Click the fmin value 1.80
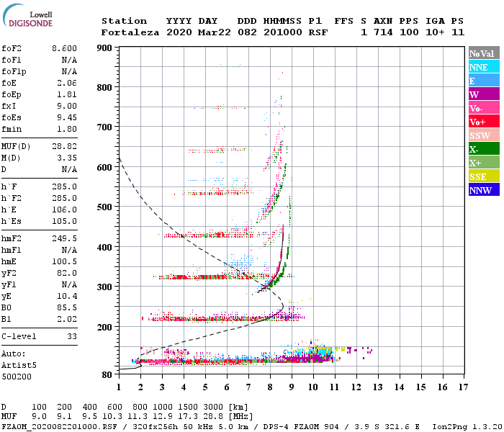The height and width of the screenshot is (432, 504). pyautogui.click(x=67, y=129)
